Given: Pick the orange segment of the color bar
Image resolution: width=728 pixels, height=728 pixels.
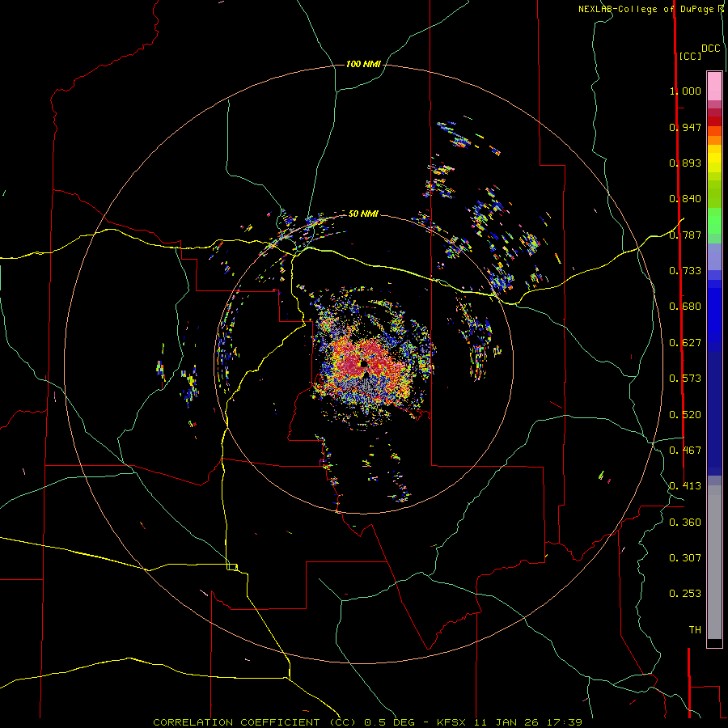Looking at the screenshot, I should [x=714, y=140].
